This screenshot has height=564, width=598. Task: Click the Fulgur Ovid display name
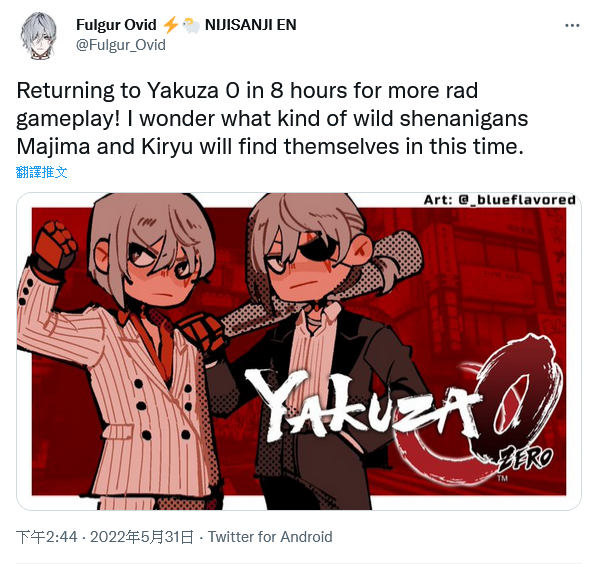coord(116,25)
